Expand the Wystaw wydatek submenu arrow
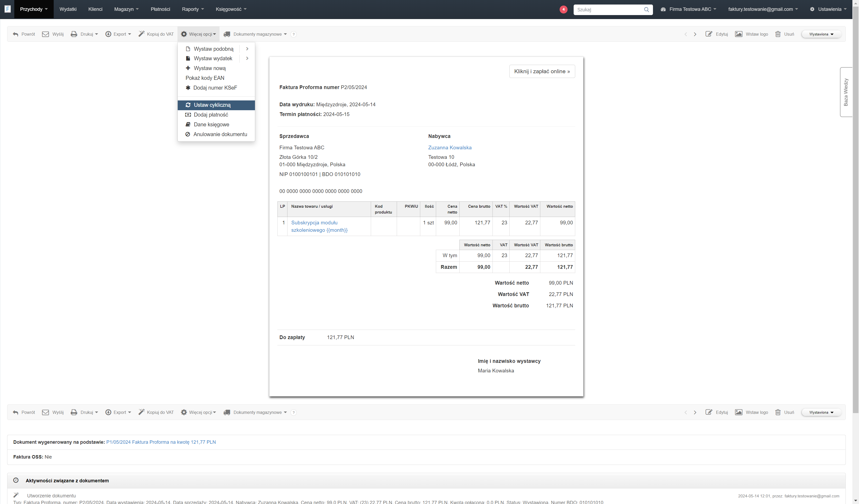The image size is (859, 504). coord(247,58)
